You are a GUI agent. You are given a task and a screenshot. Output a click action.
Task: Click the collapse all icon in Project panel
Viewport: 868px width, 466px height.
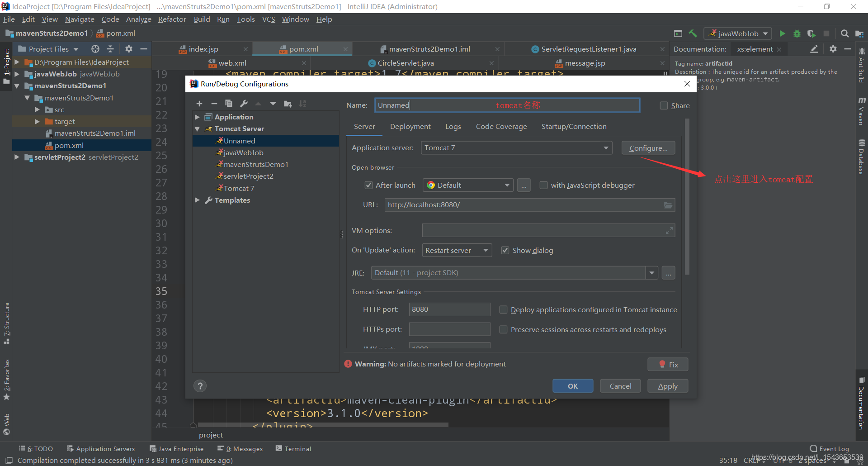pos(110,49)
